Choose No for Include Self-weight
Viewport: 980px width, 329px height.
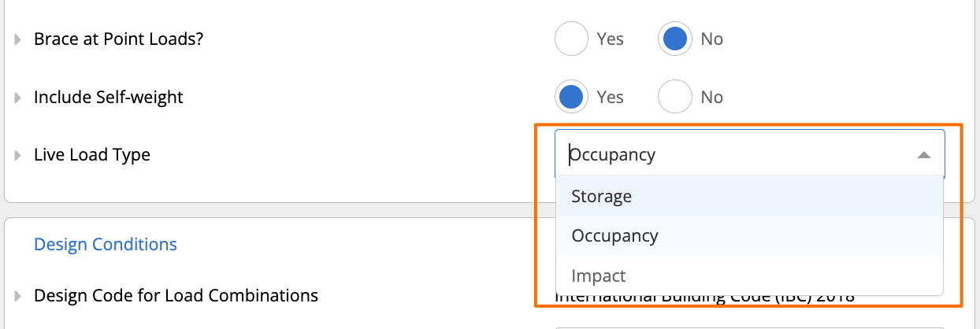pyautogui.click(x=674, y=98)
